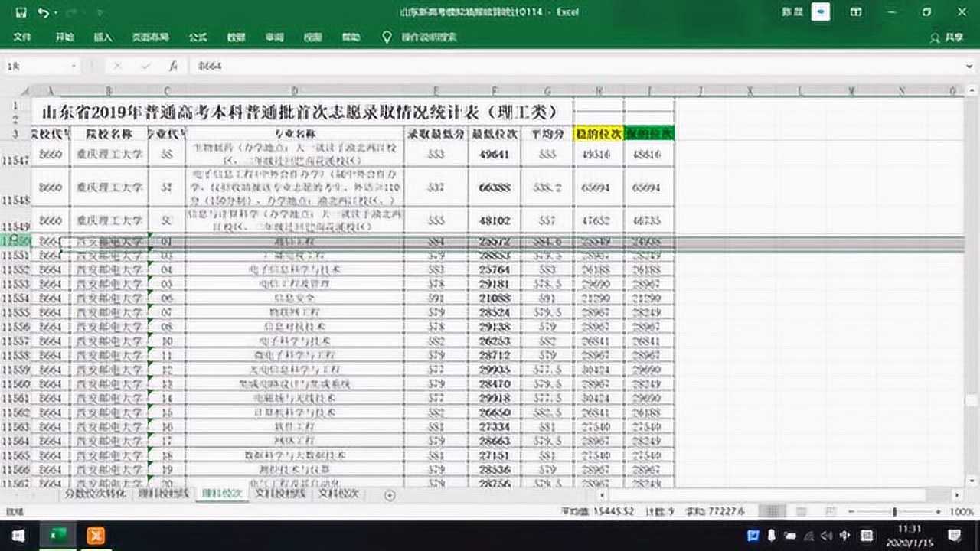Expand the formula bar with the chevron

[x=970, y=67]
